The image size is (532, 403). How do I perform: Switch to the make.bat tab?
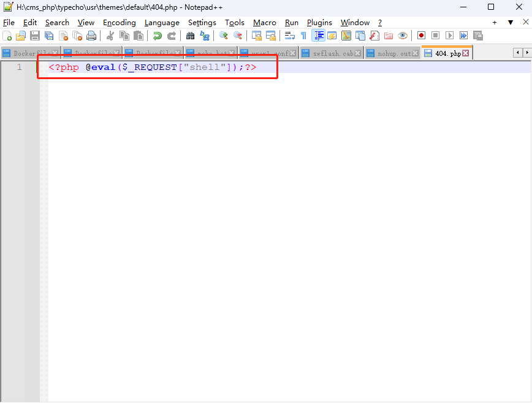tap(211, 53)
